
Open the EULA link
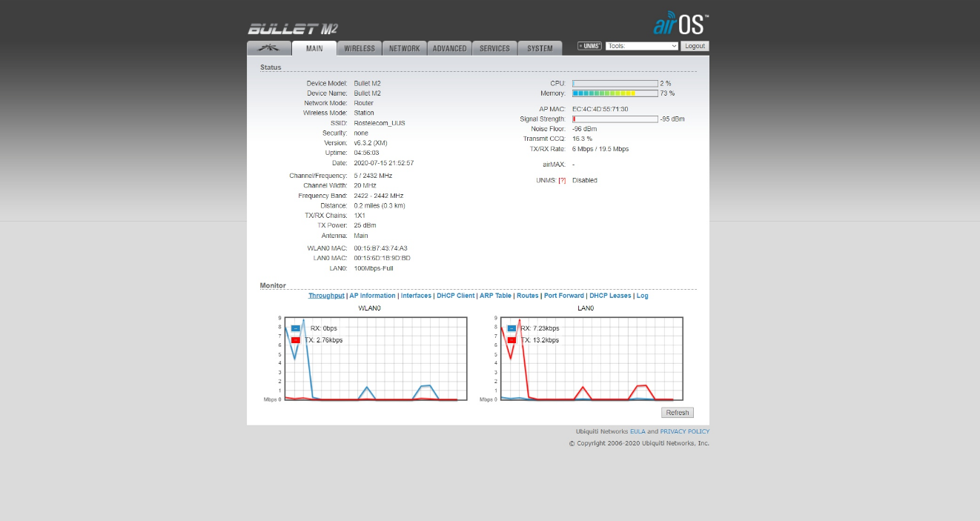click(x=638, y=431)
